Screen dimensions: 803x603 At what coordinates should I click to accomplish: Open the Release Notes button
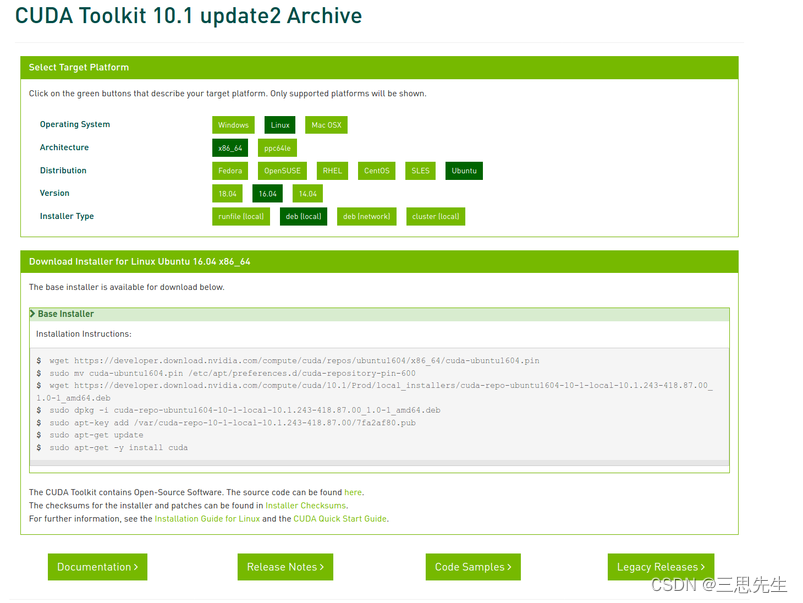pos(285,567)
